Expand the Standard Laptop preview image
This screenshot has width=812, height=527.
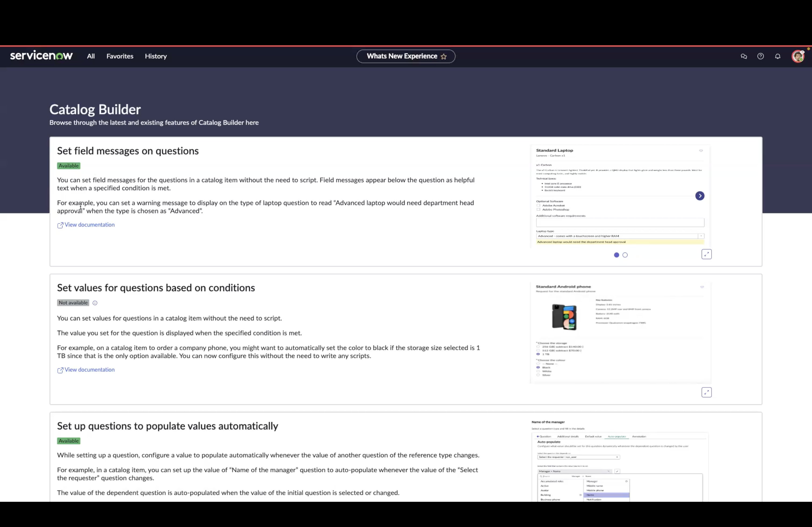click(706, 254)
